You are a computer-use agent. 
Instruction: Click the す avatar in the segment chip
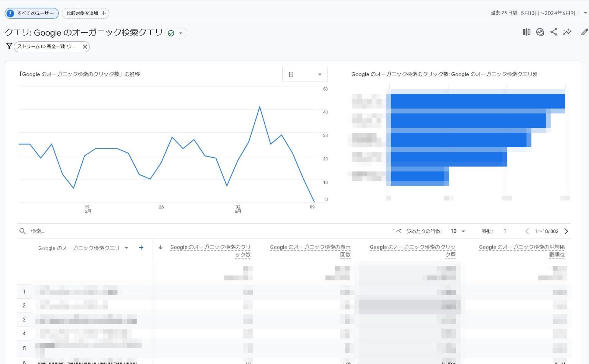click(10, 13)
